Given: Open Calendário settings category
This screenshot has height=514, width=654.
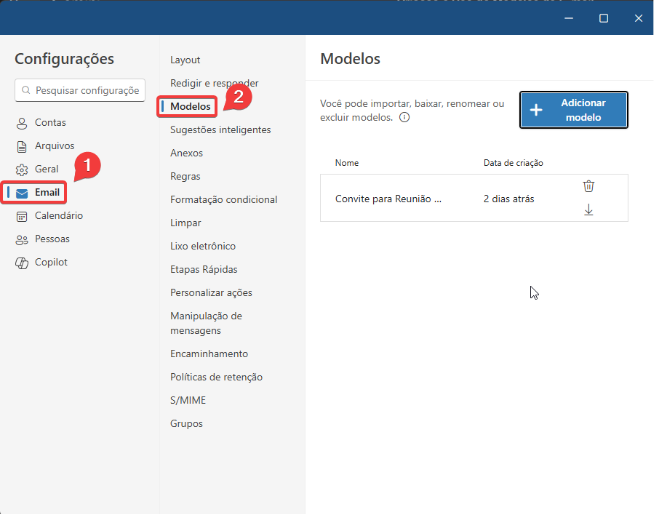Looking at the screenshot, I should (x=58, y=215).
